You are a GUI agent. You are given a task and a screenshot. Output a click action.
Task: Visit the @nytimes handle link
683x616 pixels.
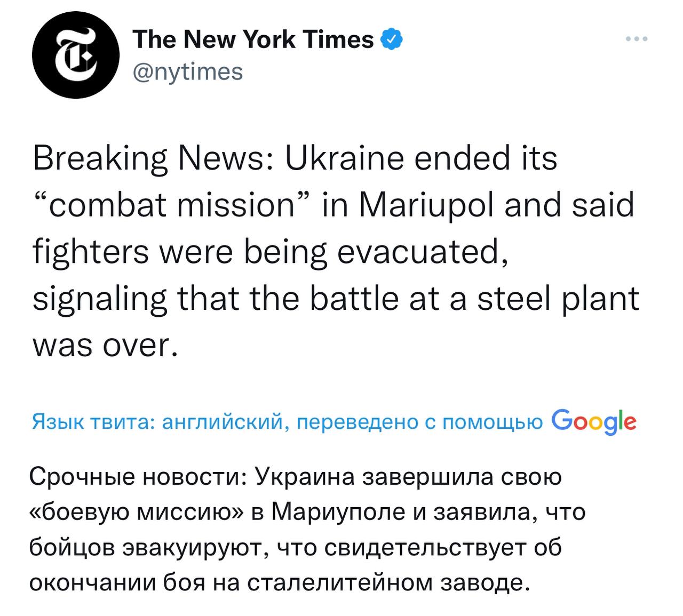[x=188, y=71]
